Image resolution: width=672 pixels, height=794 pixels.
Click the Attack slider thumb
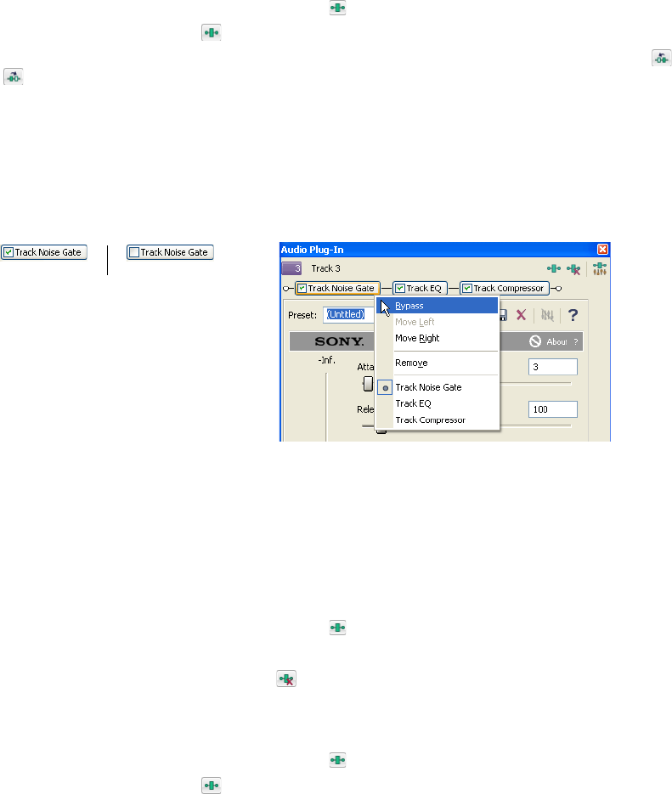[368, 384]
